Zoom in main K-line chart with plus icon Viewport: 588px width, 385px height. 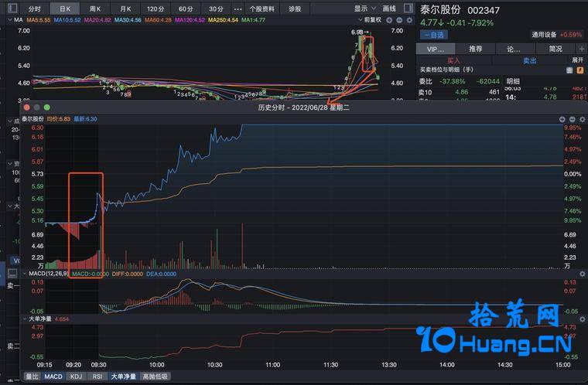tap(389, 20)
